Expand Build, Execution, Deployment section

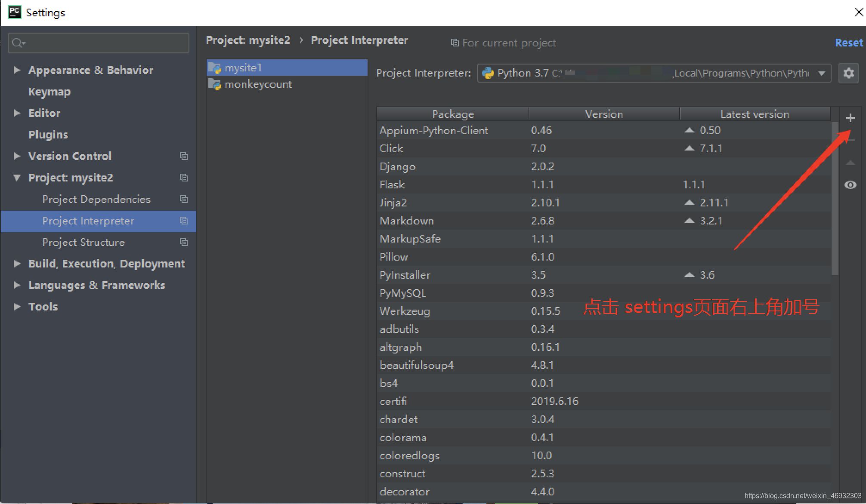[17, 264]
